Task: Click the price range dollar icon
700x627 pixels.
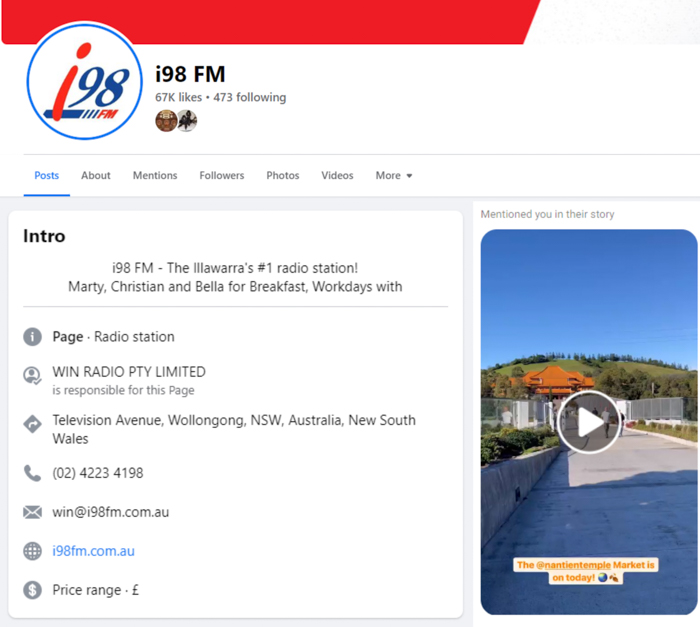Action: click(33, 590)
